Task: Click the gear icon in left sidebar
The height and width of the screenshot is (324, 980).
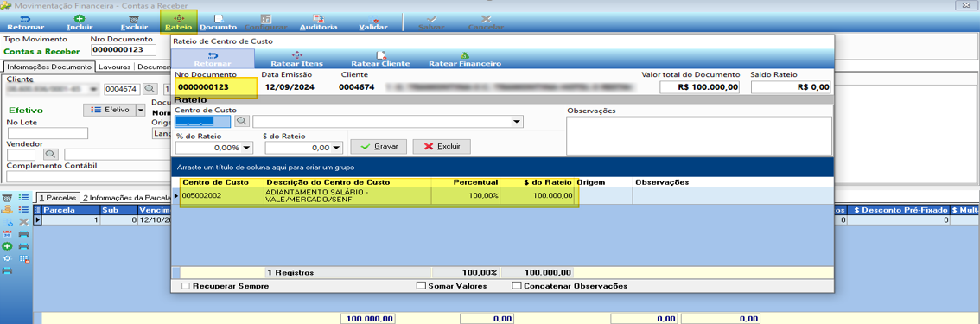Action: 8,258
